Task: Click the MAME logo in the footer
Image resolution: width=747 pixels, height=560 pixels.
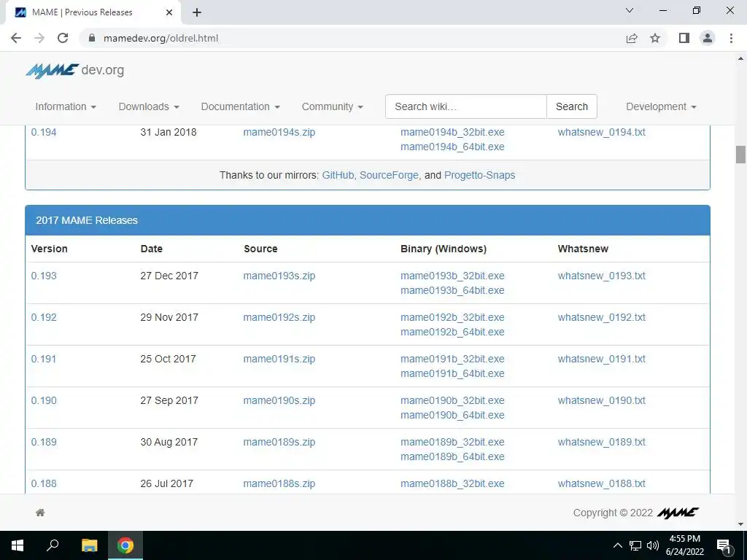Action: [x=678, y=513]
